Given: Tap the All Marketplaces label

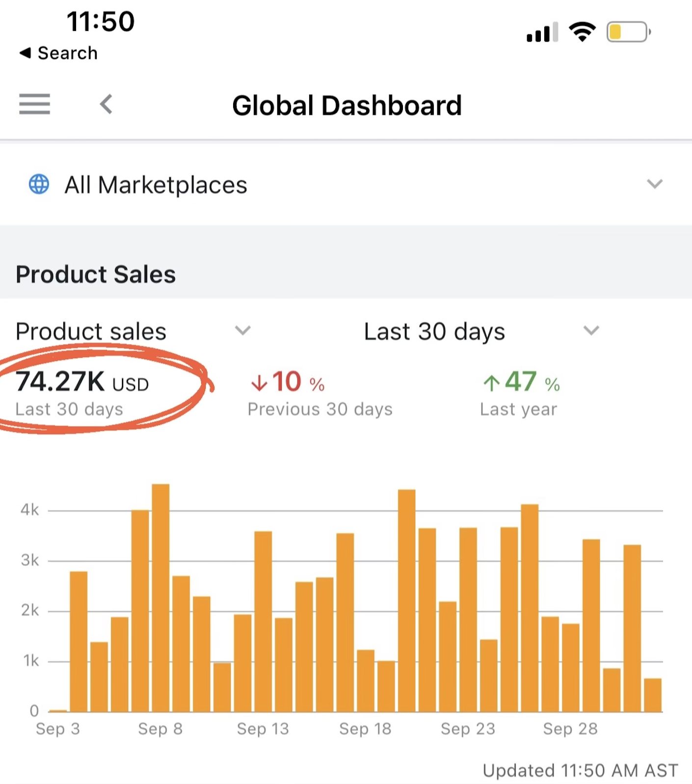Looking at the screenshot, I should coord(156,185).
